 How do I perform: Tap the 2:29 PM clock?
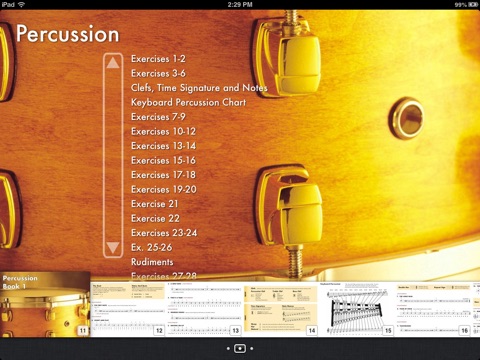pyautogui.click(x=240, y=4)
